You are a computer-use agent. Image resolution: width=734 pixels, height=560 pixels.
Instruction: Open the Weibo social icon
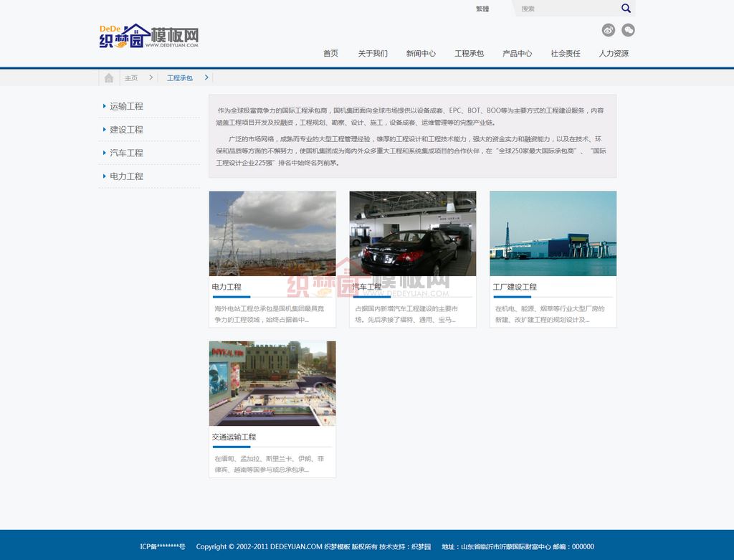(x=609, y=30)
